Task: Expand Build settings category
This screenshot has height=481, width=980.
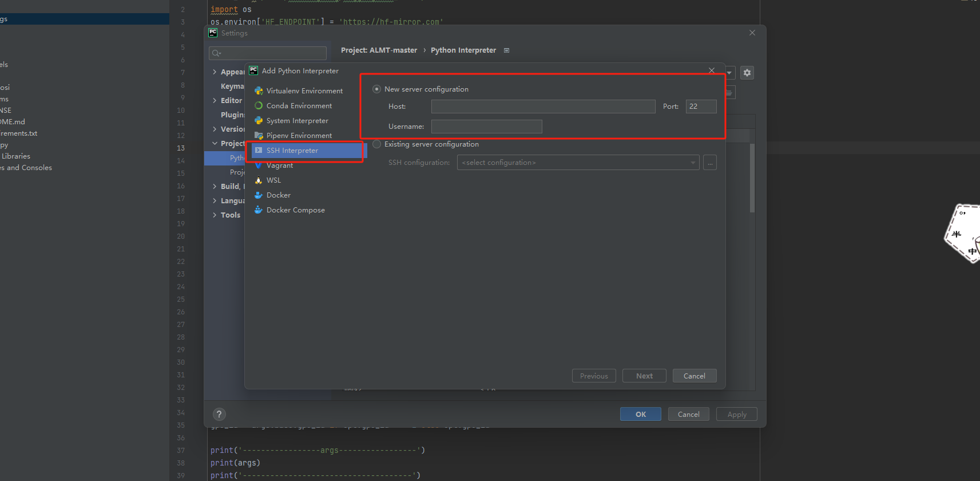Action: (x=215, y=187)
